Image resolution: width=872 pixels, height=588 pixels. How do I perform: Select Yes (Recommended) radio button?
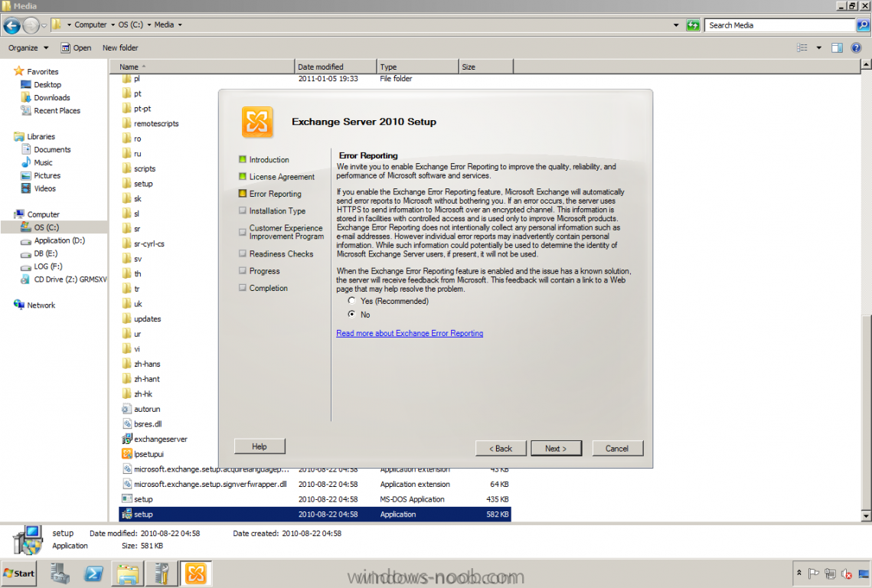pyautogui.click(x=351, y=301)
